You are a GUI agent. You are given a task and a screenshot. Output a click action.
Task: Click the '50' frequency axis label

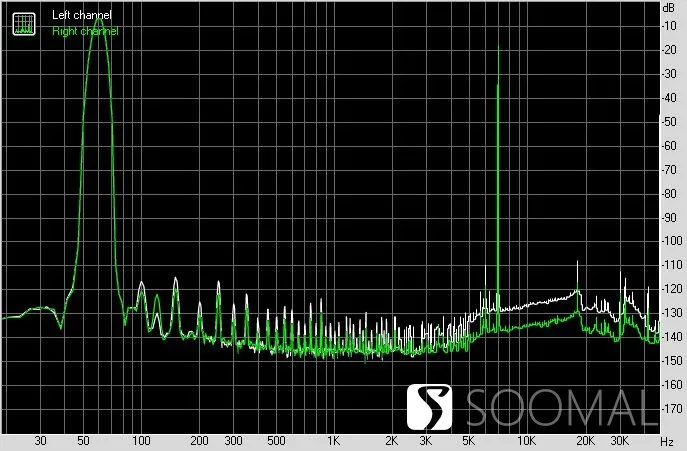tap(83, 440)
